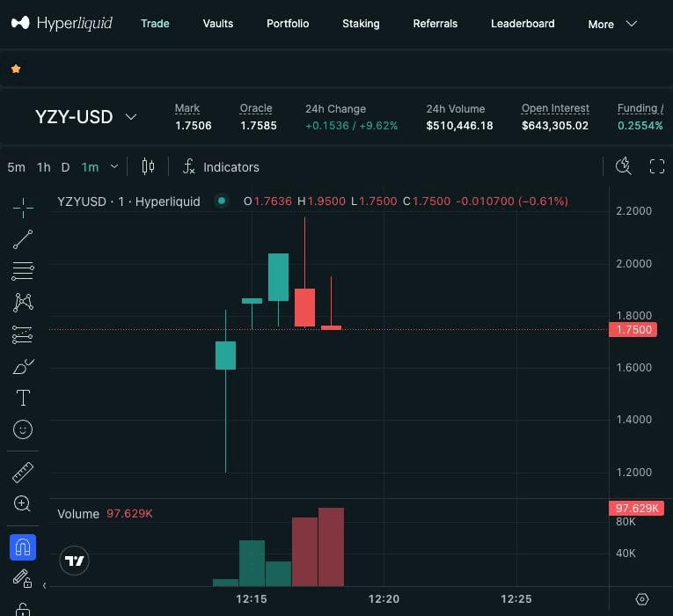Open the candlestick chart style selector
The height and width of the screenshot is (616, 673).
[148, 166]
